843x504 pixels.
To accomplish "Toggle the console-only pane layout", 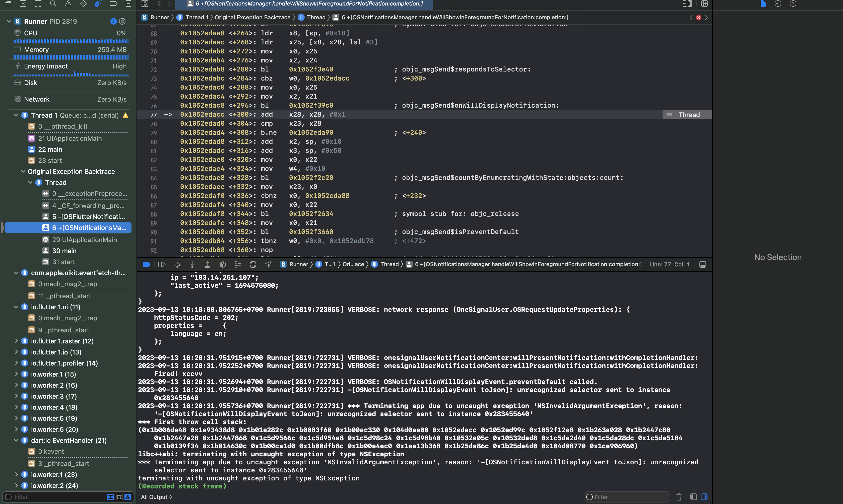I will (705, 497).
